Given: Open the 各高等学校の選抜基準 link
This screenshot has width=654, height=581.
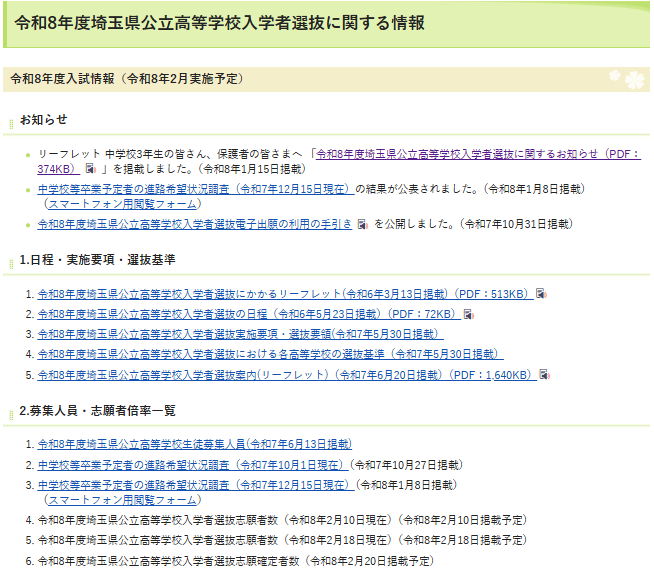Looking at the screenshot, I should click(270, 355).
